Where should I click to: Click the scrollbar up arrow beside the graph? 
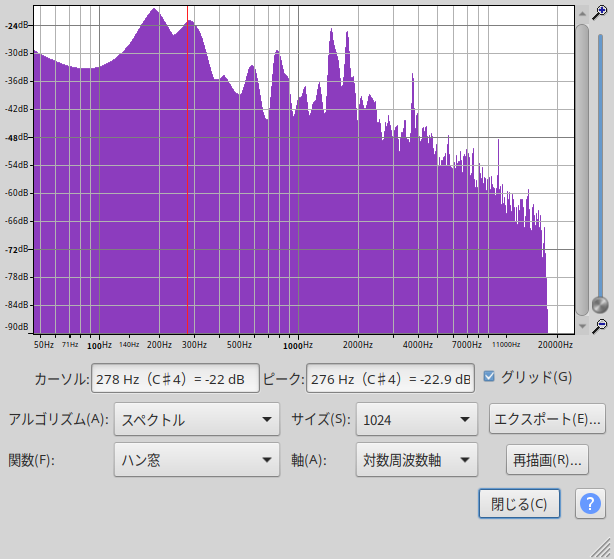[582, 12]
